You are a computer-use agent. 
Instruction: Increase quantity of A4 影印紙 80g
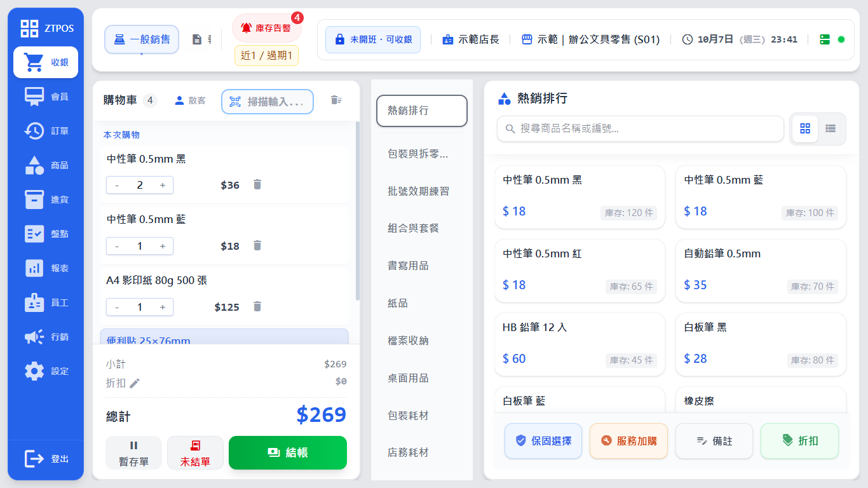pos(163,307)
